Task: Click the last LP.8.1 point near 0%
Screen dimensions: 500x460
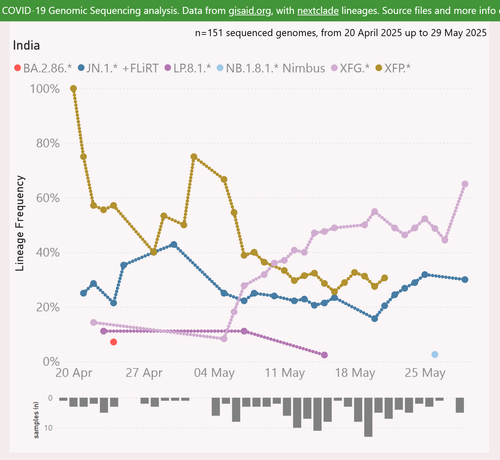Action: (325, 355)
